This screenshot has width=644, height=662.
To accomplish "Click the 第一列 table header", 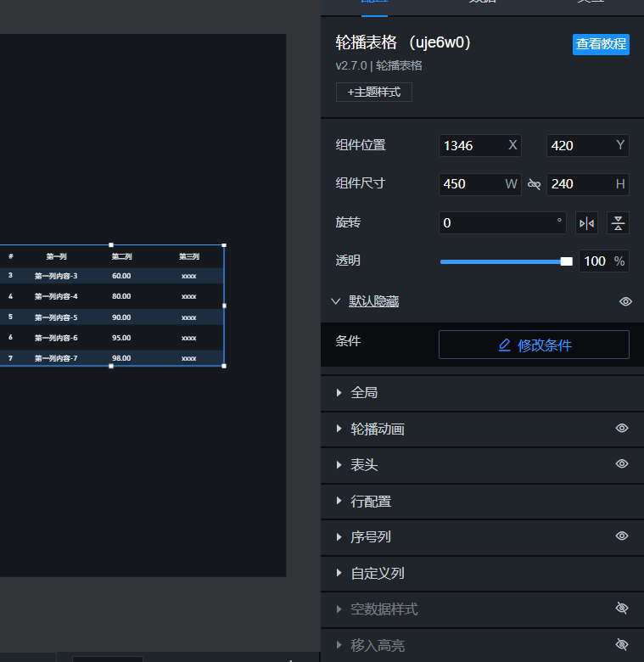I will coord(57,256).
